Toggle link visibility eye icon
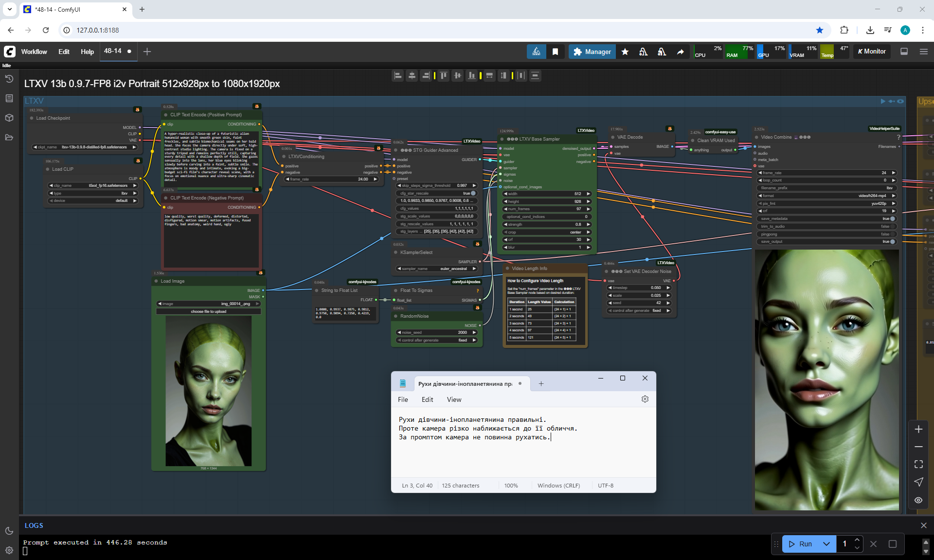The width and height of the screenshot is (934, 560). coord(918,500)
